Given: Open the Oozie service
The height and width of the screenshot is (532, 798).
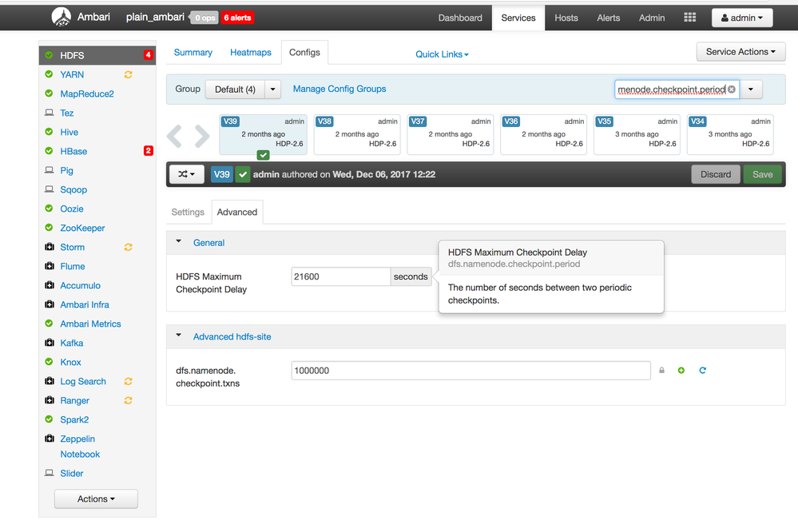Looking at the screenshot, I should 72,208.
